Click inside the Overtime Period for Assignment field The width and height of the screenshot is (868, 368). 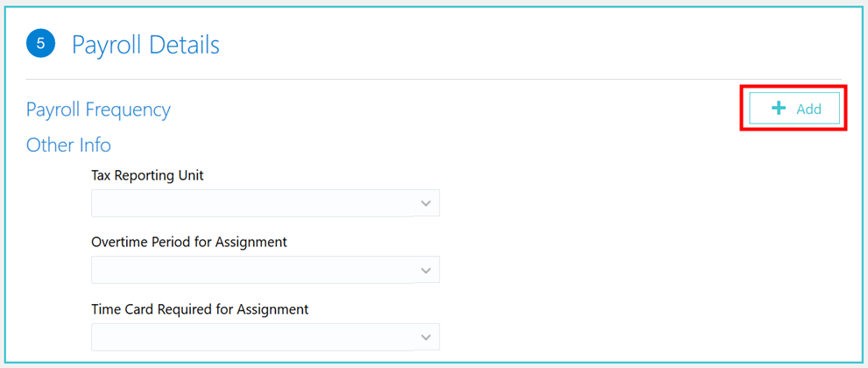[252, 270]
